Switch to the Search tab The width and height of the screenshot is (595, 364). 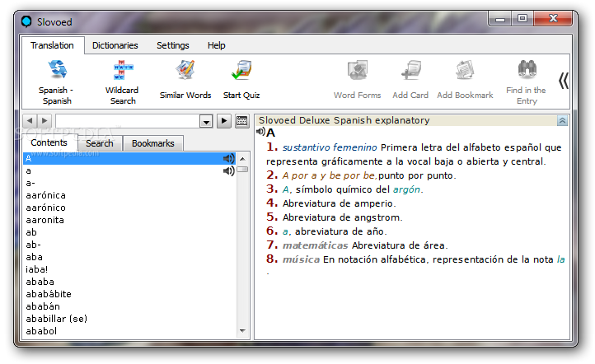pos(100,143)
